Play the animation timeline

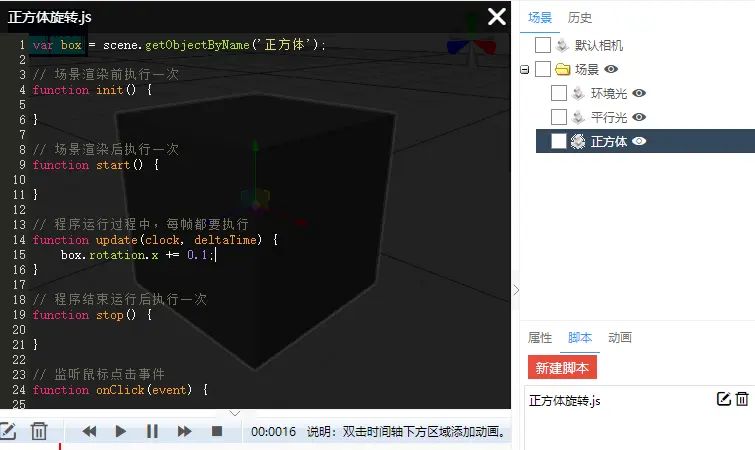(x=121, y=431)
